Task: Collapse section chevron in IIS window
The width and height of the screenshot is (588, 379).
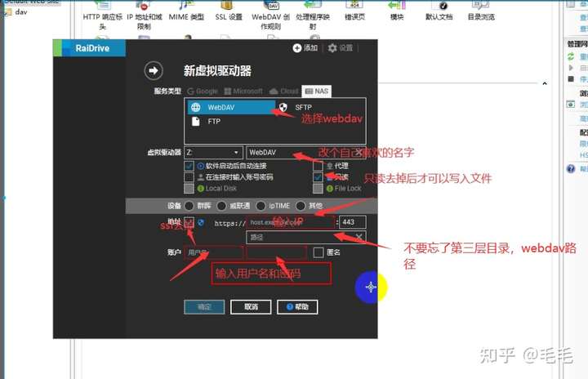Action: point(545,83)
